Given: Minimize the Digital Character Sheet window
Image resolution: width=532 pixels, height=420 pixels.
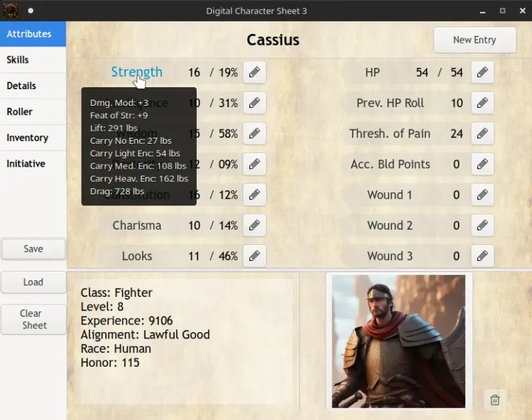Looking at the screenshot, I should pyautogui.click(x=482, y=11).
